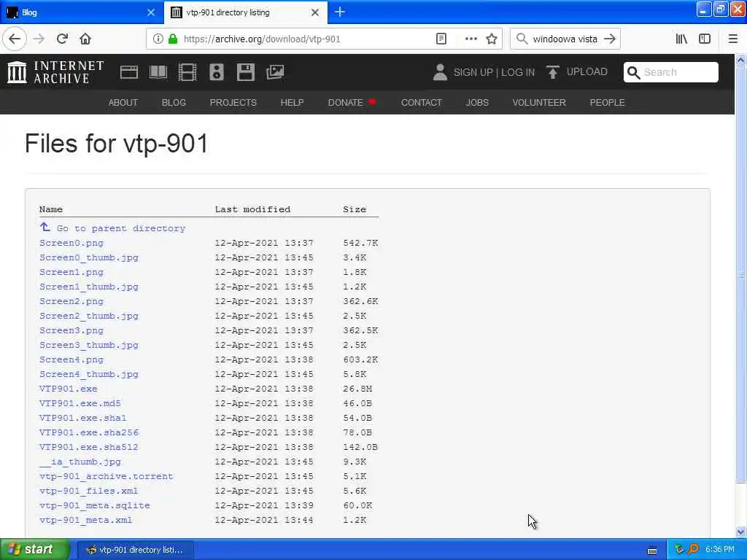This screenshot has width=747, height=560.
Task: Click the green secure padlock icon
Action: point(172,39)
